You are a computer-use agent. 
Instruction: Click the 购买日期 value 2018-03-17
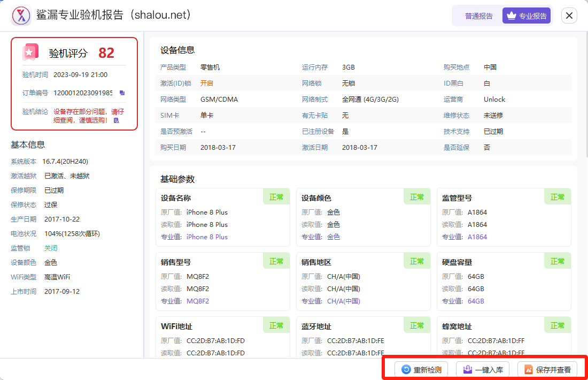(x=218, y=148)
